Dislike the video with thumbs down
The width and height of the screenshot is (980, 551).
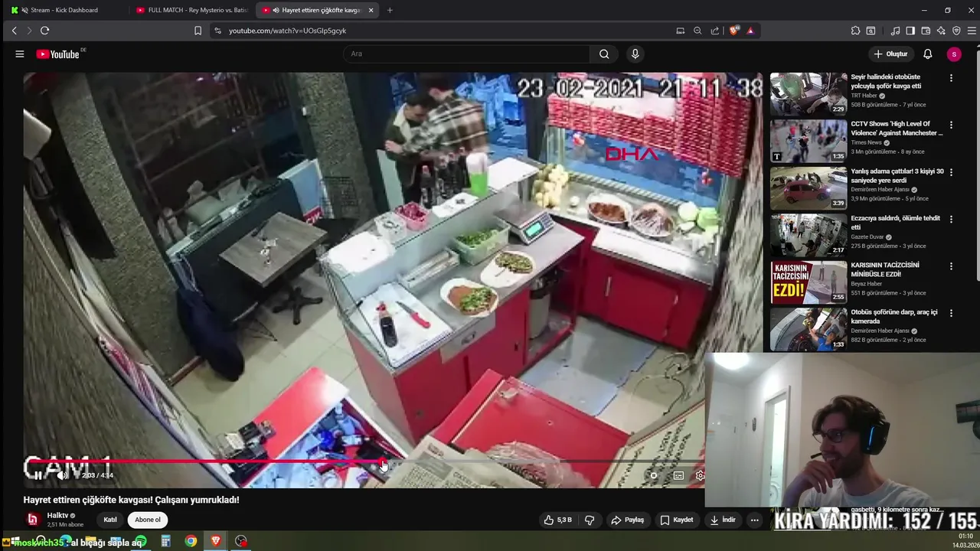(x=590, y=520)
